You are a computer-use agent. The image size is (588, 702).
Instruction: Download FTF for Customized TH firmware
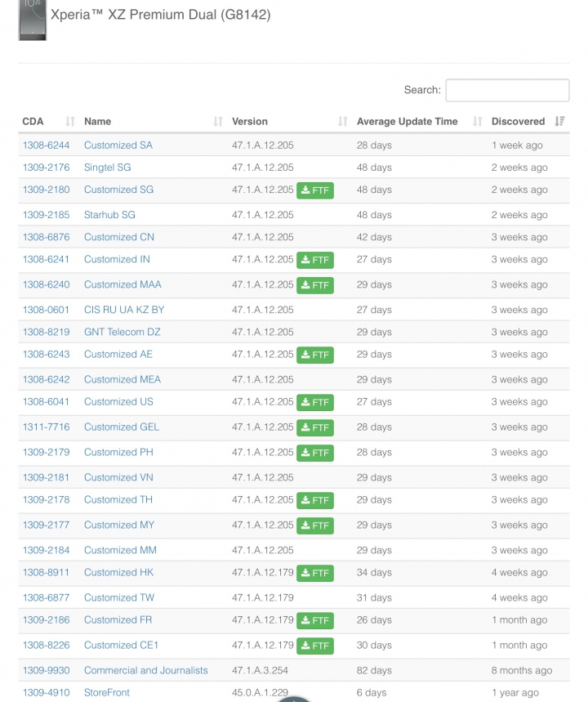[315, 500]
